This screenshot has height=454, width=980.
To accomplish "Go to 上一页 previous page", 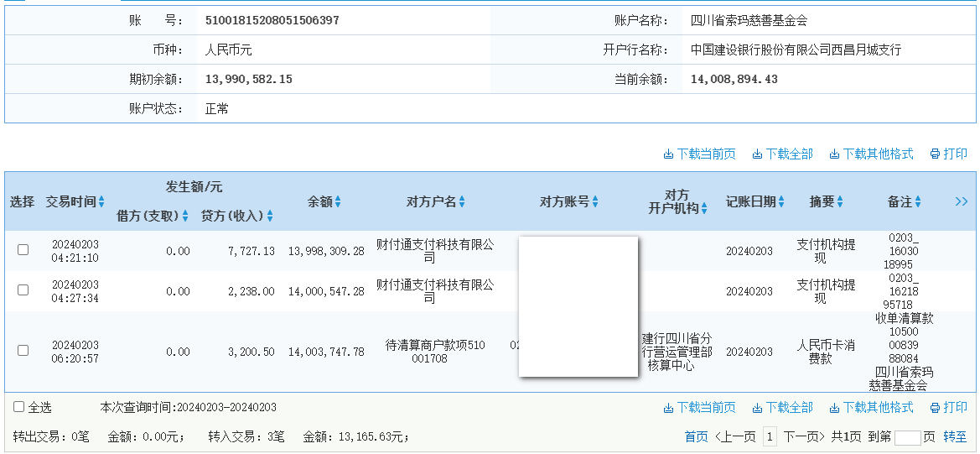I will click(735, 436).
